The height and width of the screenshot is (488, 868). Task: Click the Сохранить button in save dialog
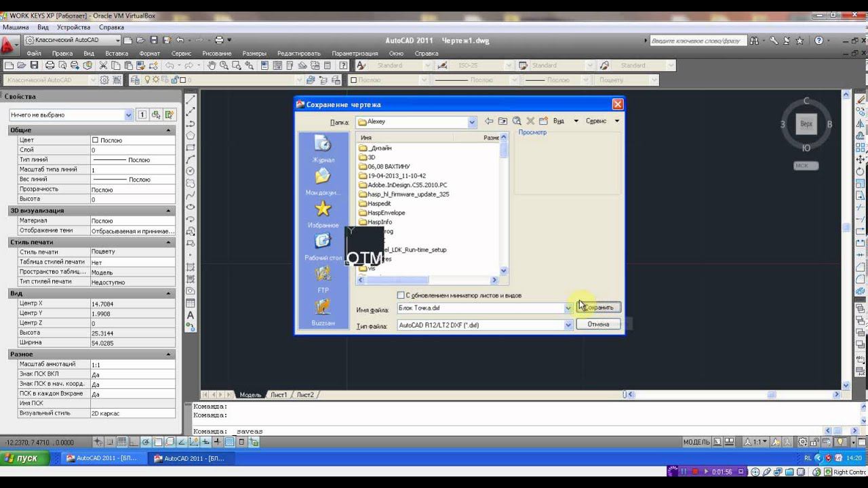(x=598, y=308)
